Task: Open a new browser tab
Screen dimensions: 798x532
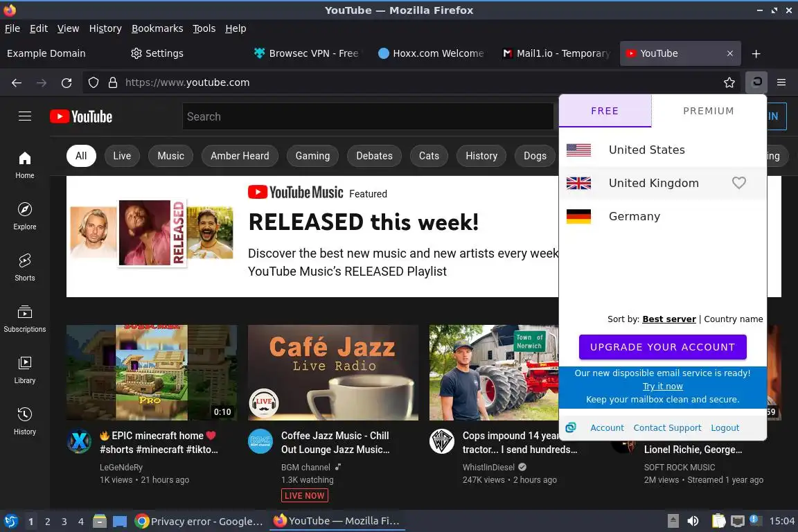Action: tap(756, 53)
